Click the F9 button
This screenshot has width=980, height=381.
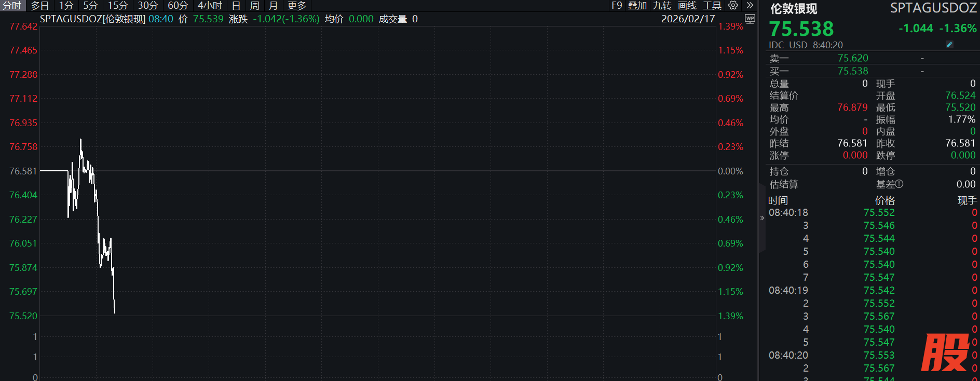pos(617,6)
